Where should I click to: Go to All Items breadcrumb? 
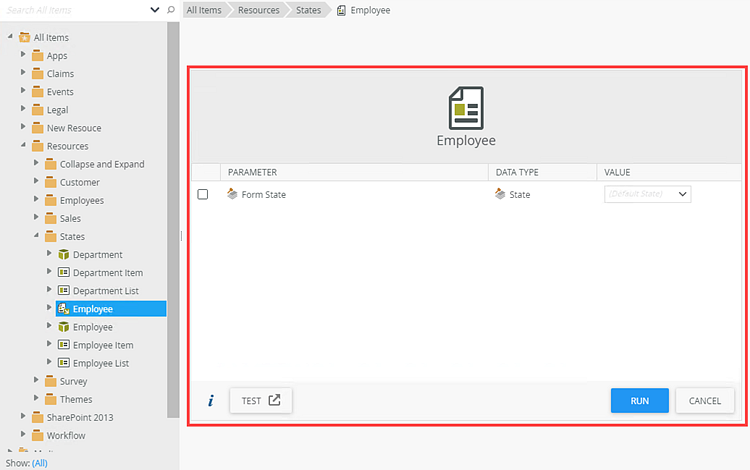click(204, 10)
